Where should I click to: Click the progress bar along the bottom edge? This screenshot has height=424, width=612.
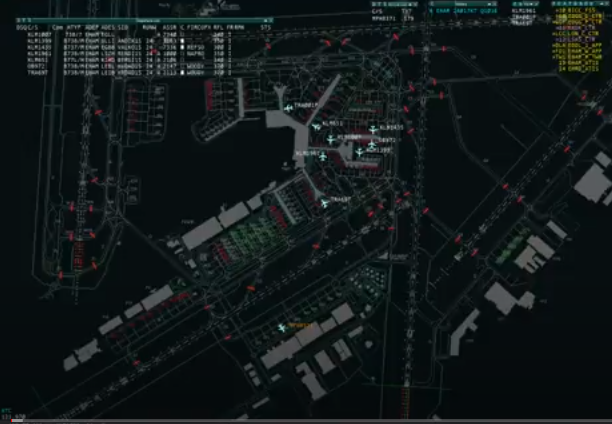click(x=306, y=420)
